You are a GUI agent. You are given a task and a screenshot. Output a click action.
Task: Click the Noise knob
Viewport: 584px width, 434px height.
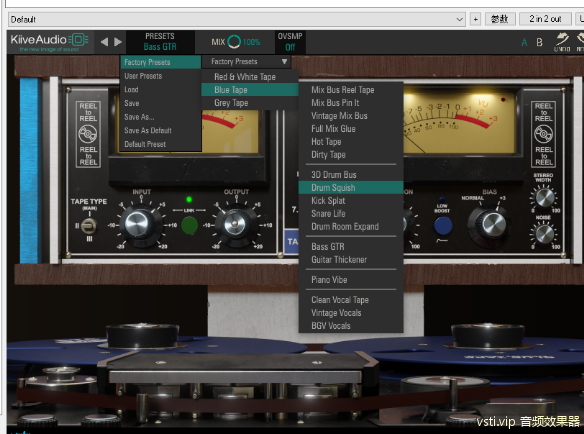(x=544, y=234)
